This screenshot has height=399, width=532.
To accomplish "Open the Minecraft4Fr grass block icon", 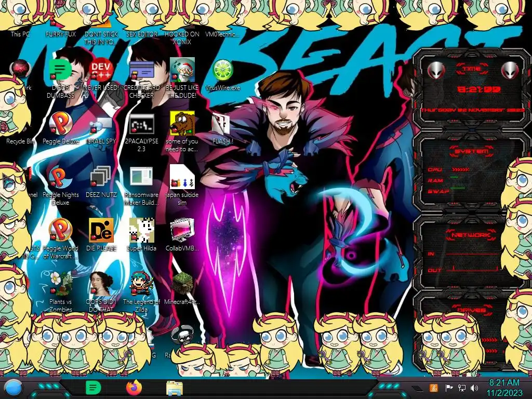I will pos(182,283).
